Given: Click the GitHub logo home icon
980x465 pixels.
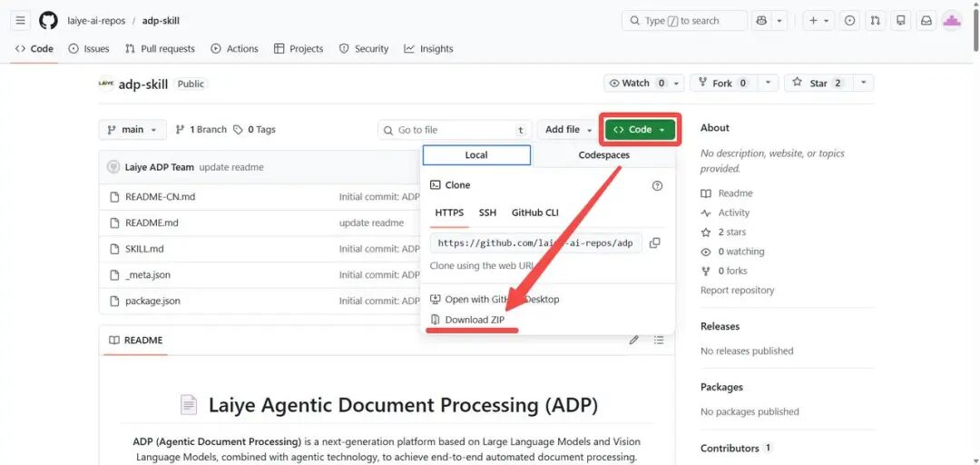Looking at the screenshot, I should (48, 20).
